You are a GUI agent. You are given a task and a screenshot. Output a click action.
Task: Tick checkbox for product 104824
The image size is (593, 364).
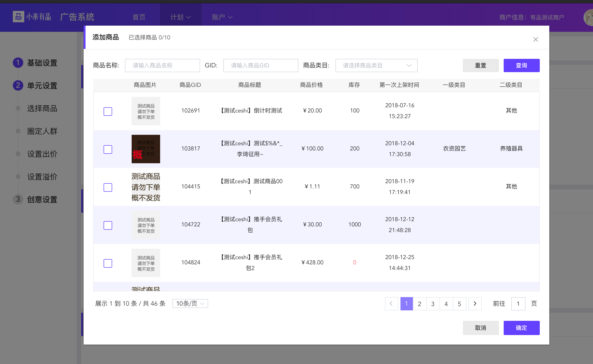(x=108, y=263)
